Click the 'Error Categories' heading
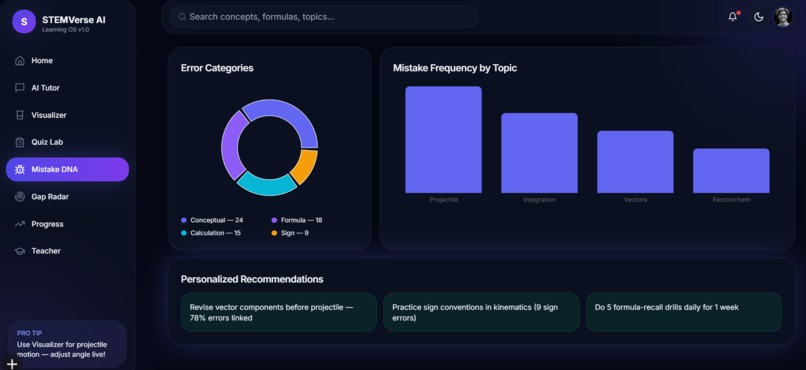 217,68
